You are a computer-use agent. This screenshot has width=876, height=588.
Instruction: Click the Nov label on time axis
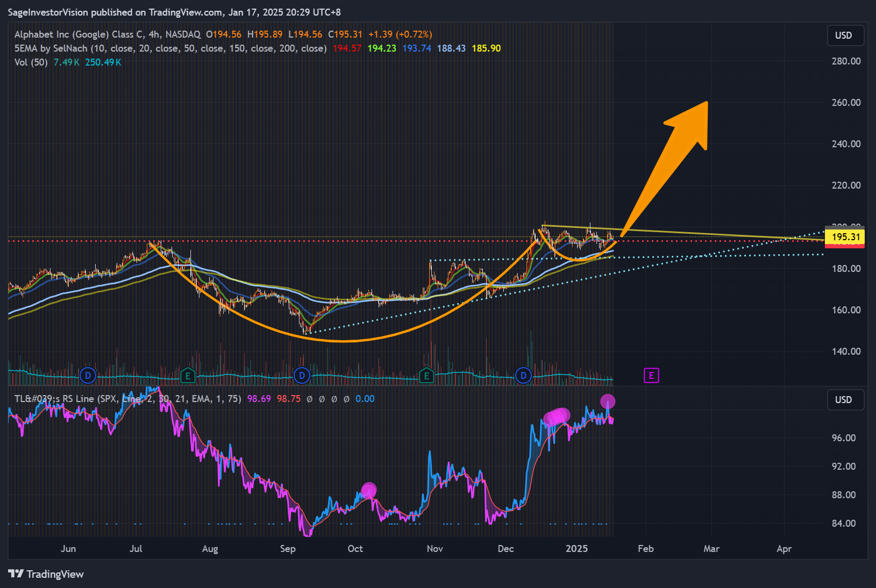435,549
